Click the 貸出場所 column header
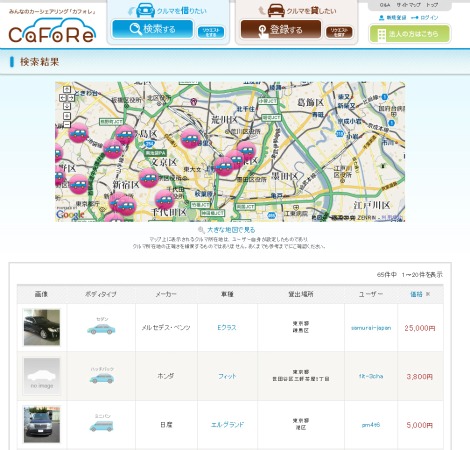Viewport: 470px width, 450px height. (x=301, y=294)
